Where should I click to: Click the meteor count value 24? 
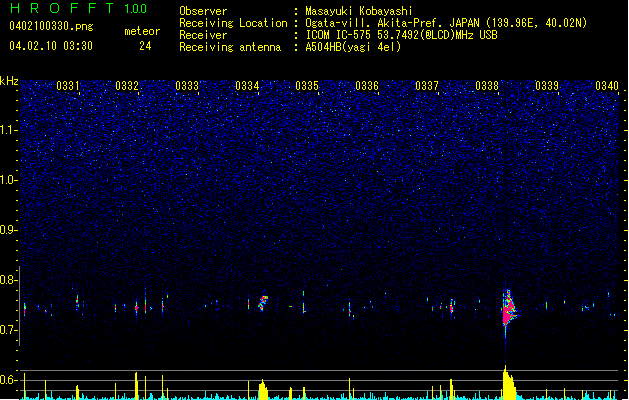click(145, 46)
